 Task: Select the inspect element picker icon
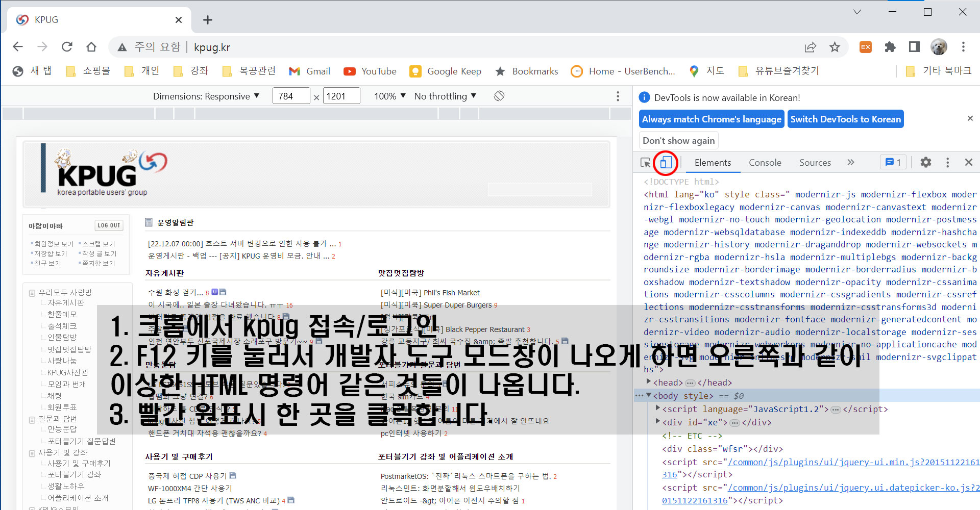tap(646, 163)
